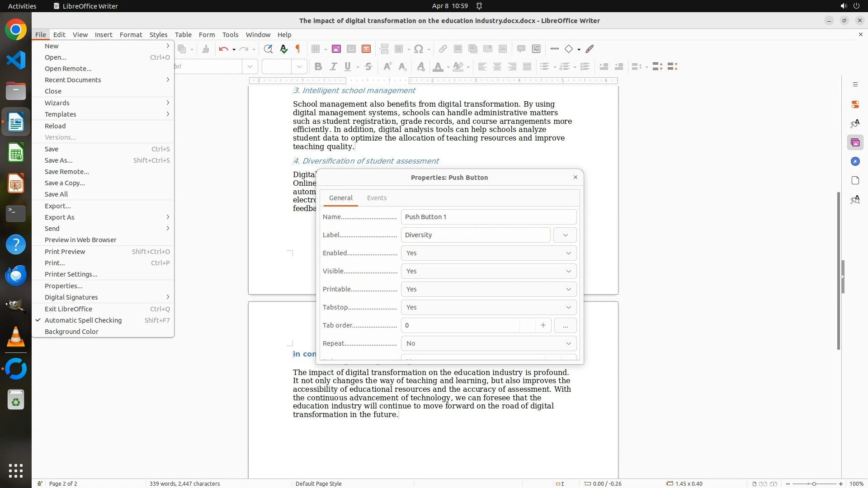868x488 pixels.
Task: Click the Insert Text Box icon
Action: point(366,49)
